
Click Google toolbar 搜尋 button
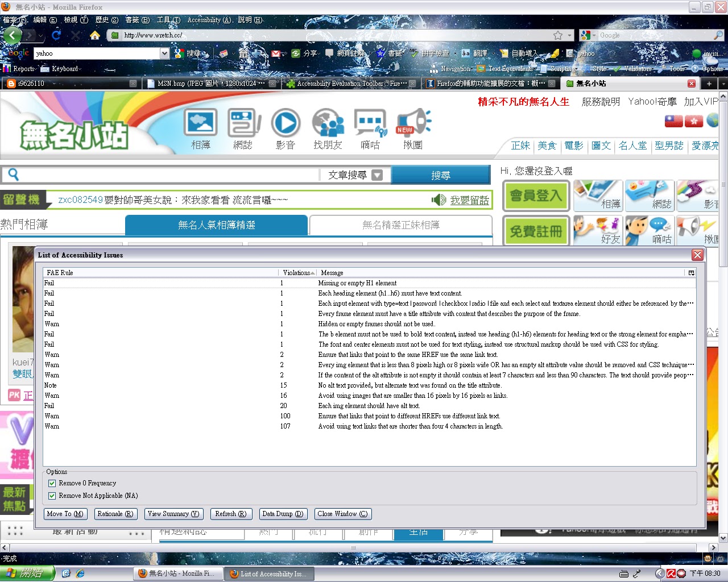pos(188,53)
